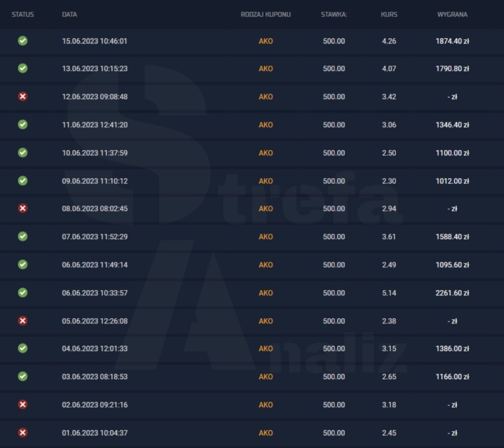Click odds value 4.07
The image size is (504, 448).
tap(389, 69)
